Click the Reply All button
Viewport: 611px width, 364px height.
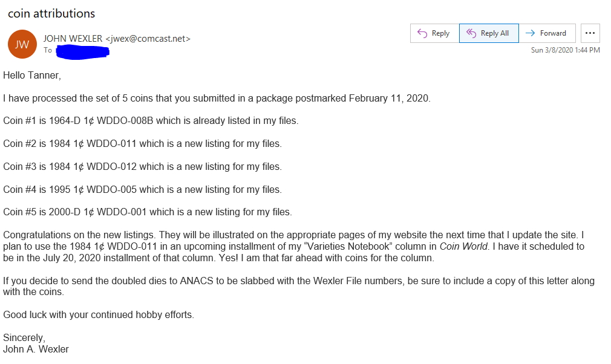pos(489,33)
